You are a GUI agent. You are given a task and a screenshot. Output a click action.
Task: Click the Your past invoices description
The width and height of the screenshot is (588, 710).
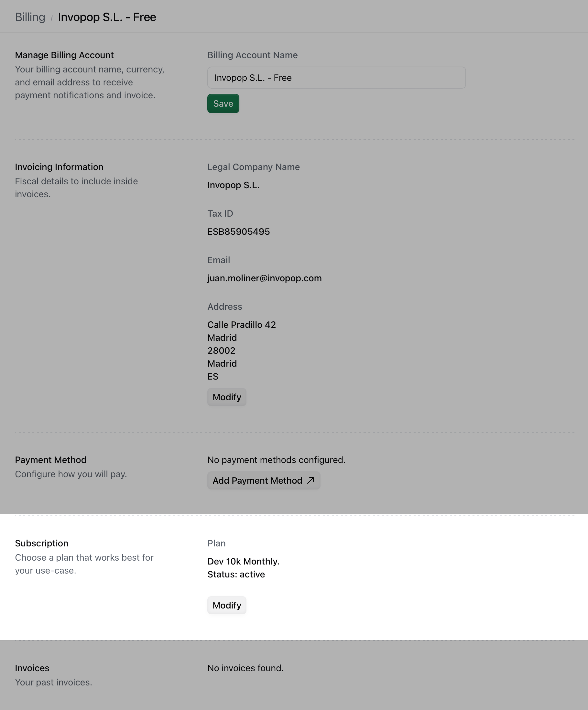tap(53, 682)
